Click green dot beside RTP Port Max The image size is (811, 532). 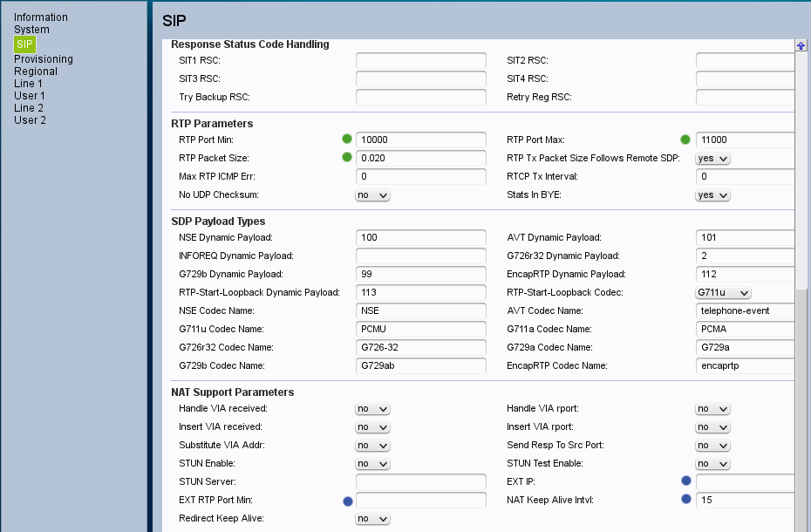coord(685,140)
